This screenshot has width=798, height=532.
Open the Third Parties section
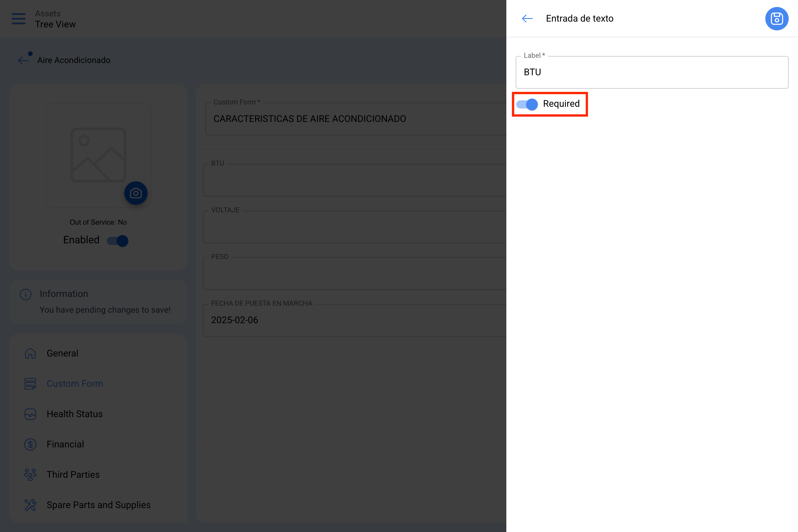(x=98, y=475)
